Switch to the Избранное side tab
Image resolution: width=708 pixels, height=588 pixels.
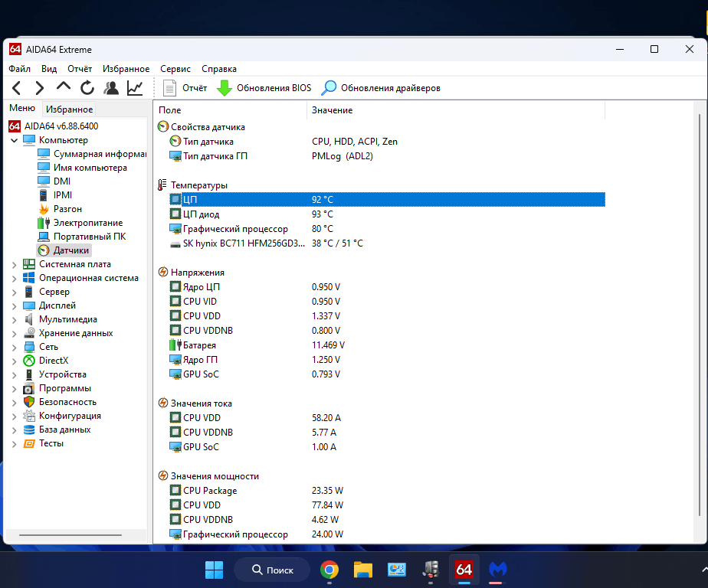coord(69,109)
